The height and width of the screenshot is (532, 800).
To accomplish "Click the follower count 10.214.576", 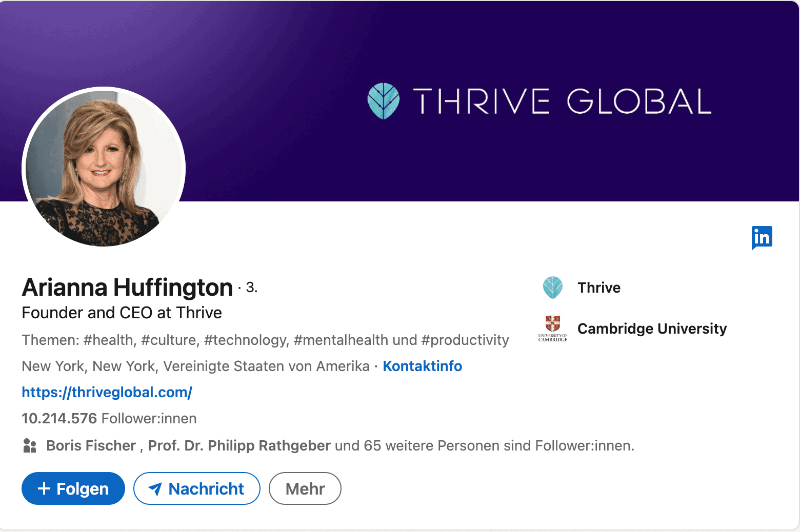I will click(x=59, y=418).
